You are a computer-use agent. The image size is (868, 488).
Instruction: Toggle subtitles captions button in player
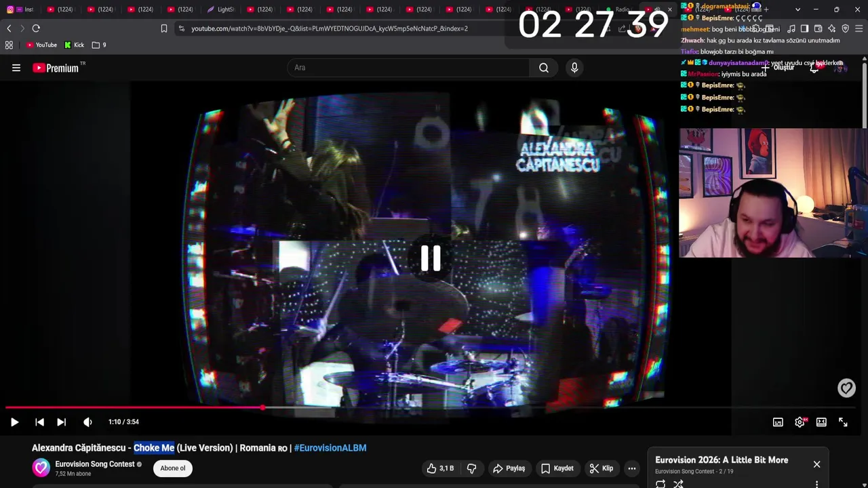[778, 422]
